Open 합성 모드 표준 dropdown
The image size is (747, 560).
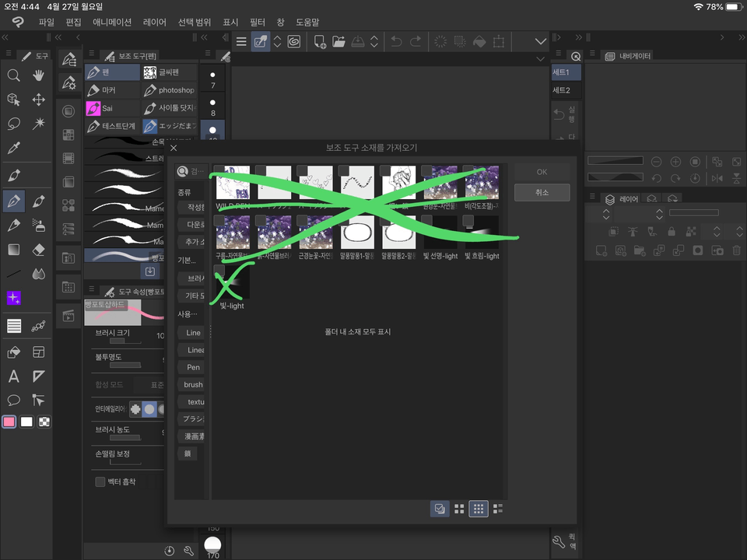149,385
